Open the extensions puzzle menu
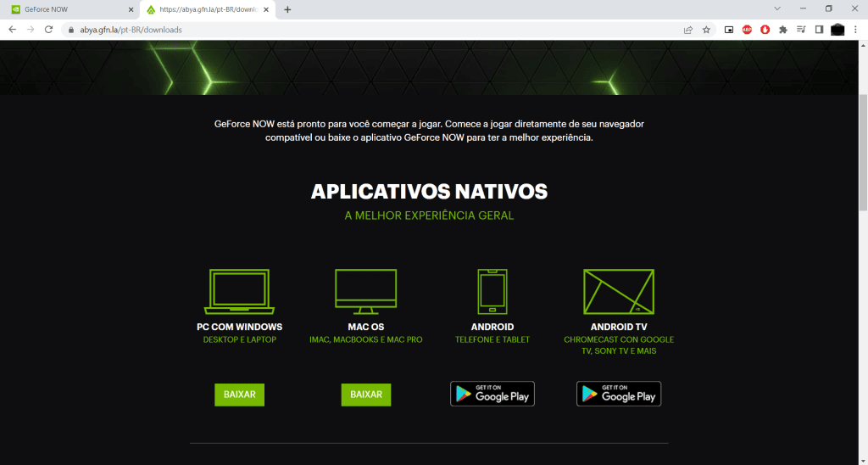The width and height of the screenshot is (868, 465). click(782, 30)
